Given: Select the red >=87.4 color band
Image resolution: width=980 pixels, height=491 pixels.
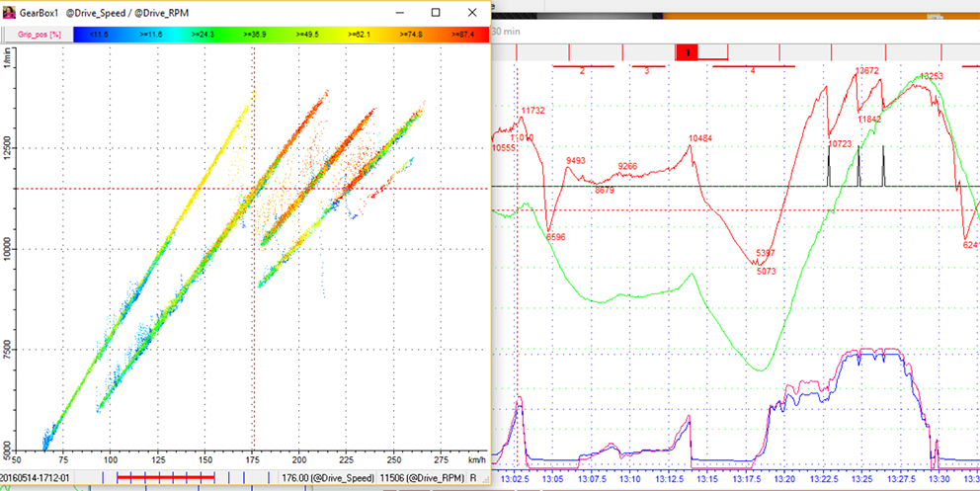Looking at the screenshot, I should click(x=459, y=34).
